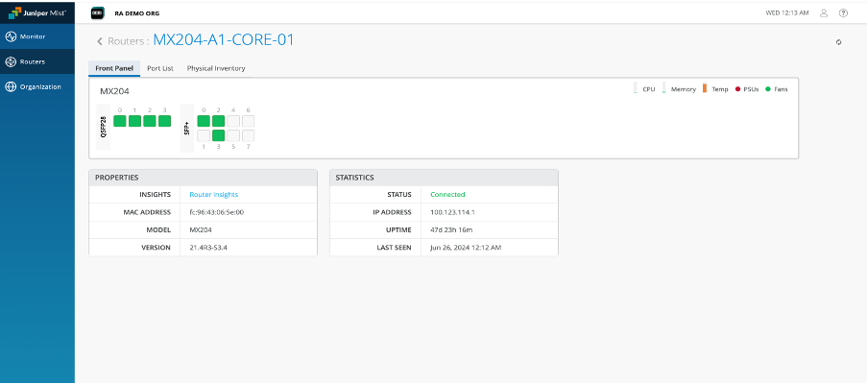Image resolution: width=868 pixels, height=384 pixels.
Task: Select SFP+ port 2
Action: tap(218, 121)
